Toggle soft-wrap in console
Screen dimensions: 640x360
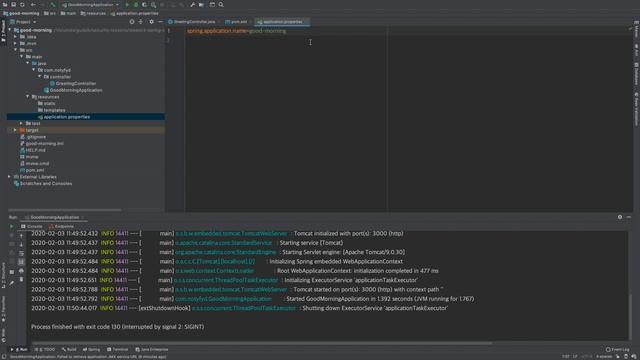click(x=21, y=253)
